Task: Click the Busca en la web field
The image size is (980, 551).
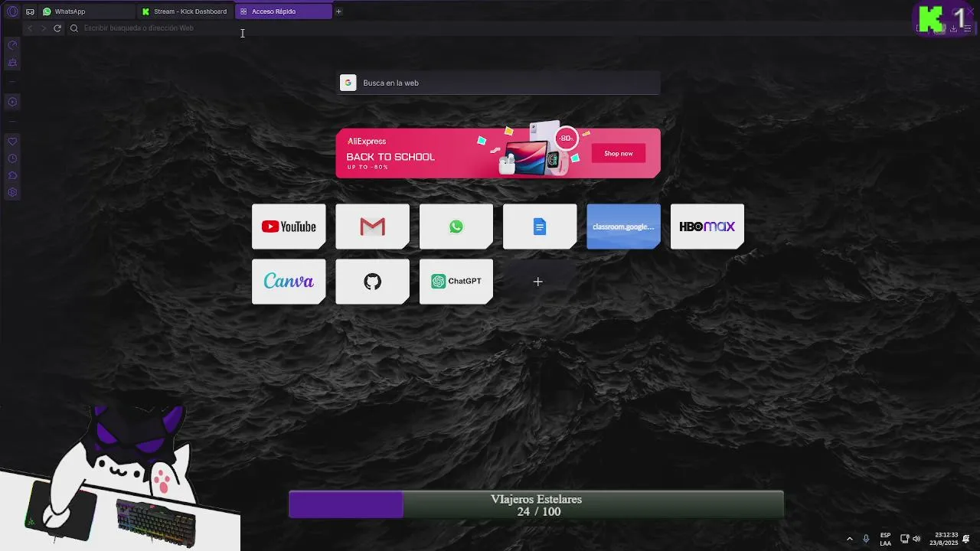Action: tap(499, 83)
